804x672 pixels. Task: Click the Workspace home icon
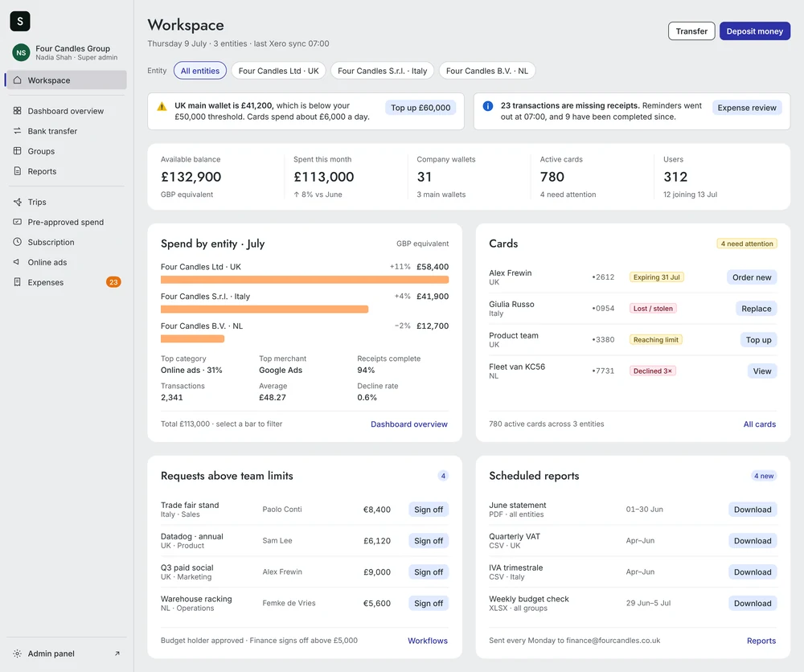[x=18, y=80]
